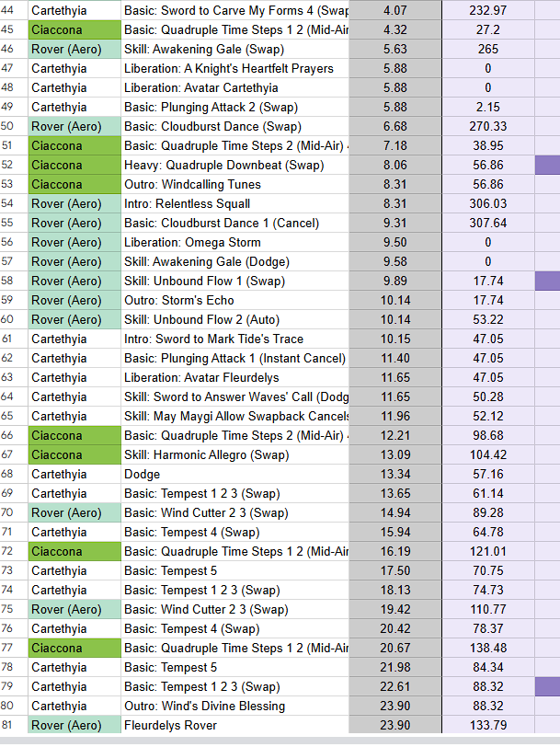Select the "Intro: Relentless Squall" cell
Screen dimensions: 560x747
235,203
